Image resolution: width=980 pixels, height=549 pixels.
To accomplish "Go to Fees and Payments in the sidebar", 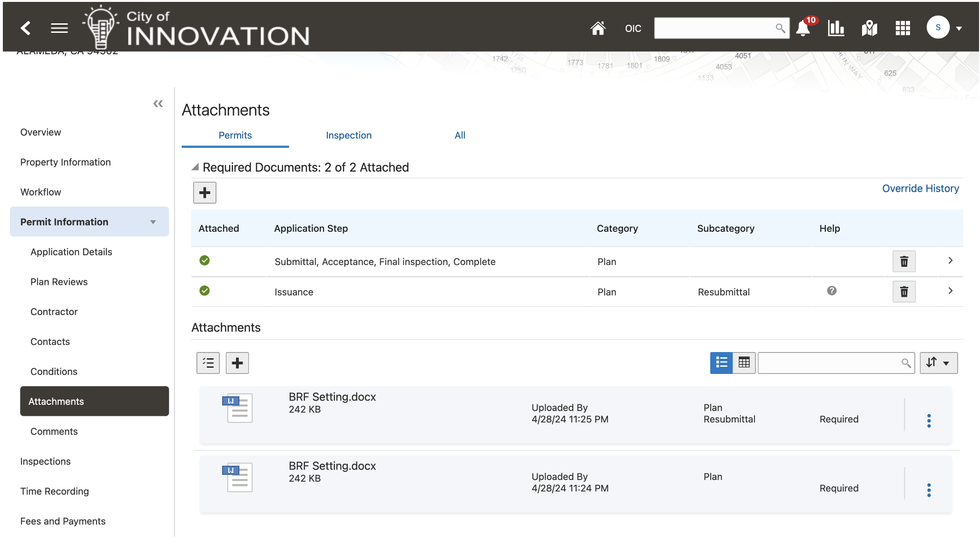I will 62,521.
